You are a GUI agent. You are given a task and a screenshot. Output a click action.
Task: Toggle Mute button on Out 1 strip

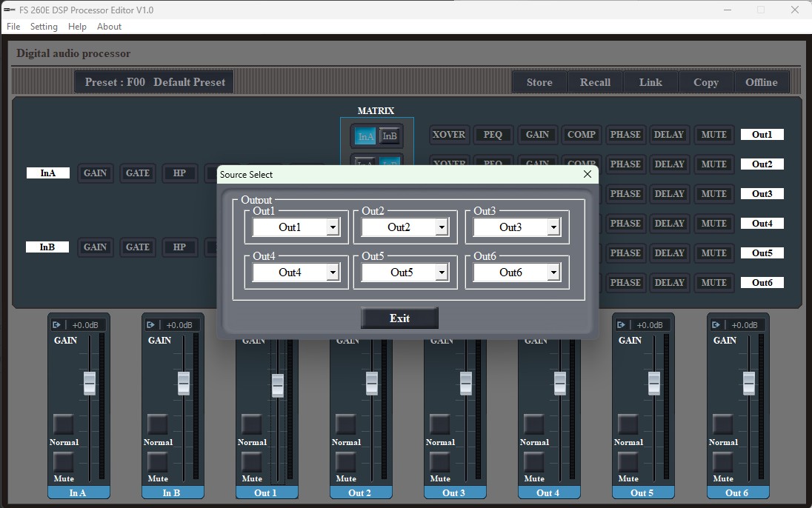(x=252, y=462)
